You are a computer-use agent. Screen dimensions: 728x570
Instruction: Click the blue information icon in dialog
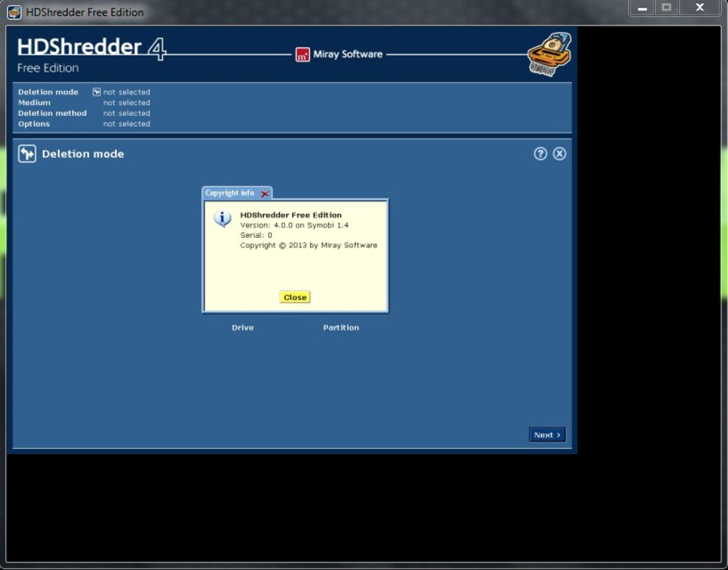tap(222, 219)
